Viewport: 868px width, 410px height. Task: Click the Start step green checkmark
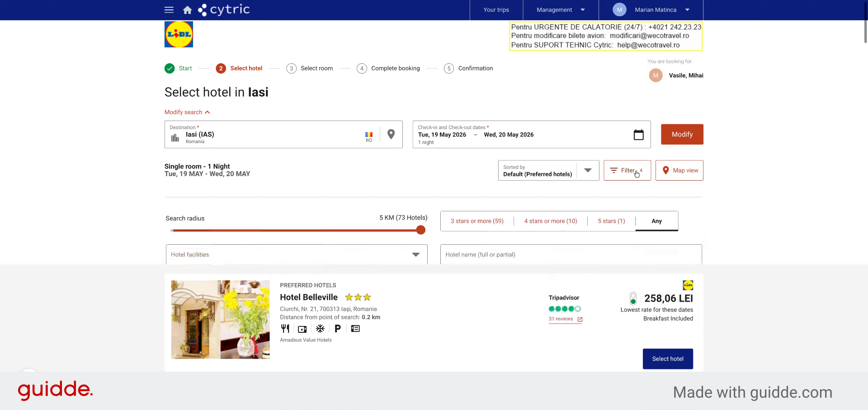click(x=170, y=68)
